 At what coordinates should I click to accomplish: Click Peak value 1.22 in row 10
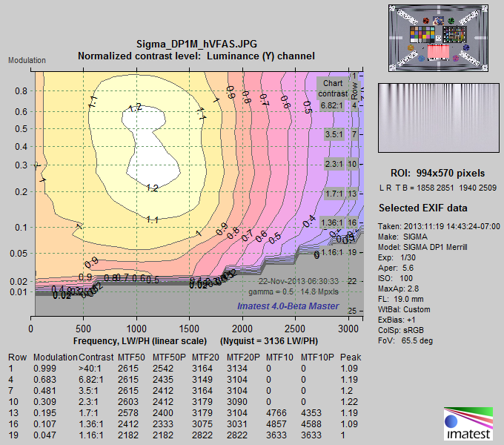pyautogui.click(x=349, y=402)
